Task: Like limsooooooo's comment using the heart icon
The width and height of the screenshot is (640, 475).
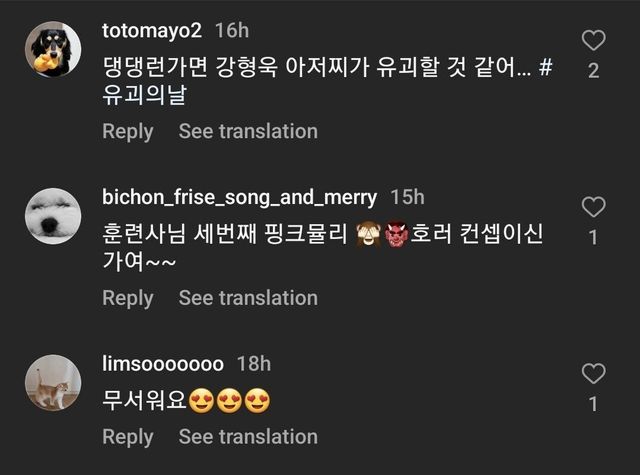Action: 594,374
